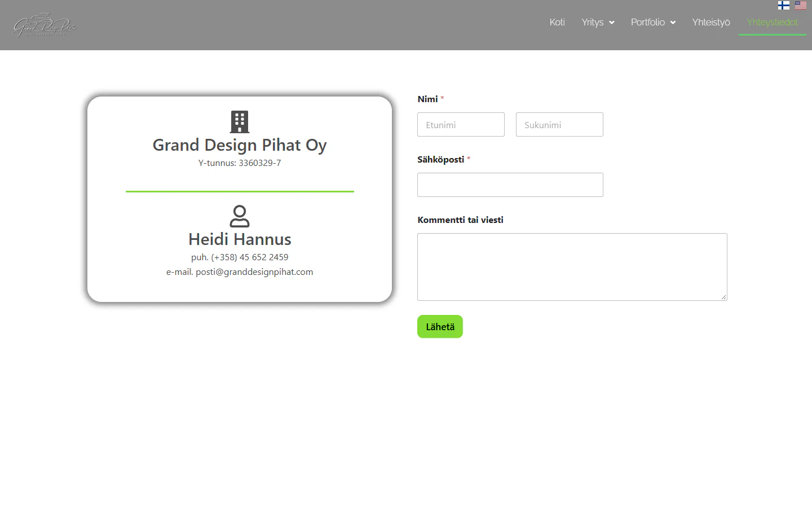Viewport: 812px width, 508px height.
Task: Navigate to the Yhteistyö page
Action: coord(711,22)
